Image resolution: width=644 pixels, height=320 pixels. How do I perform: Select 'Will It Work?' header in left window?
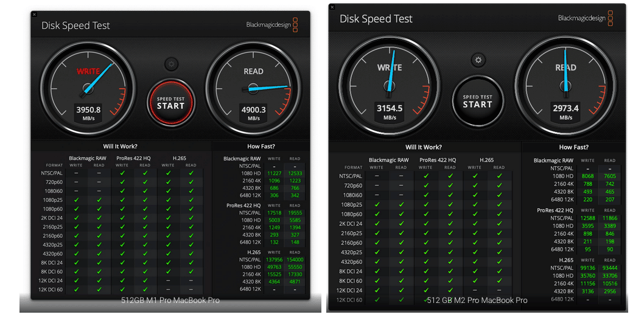pyautogui.click(x=120, y=146)
